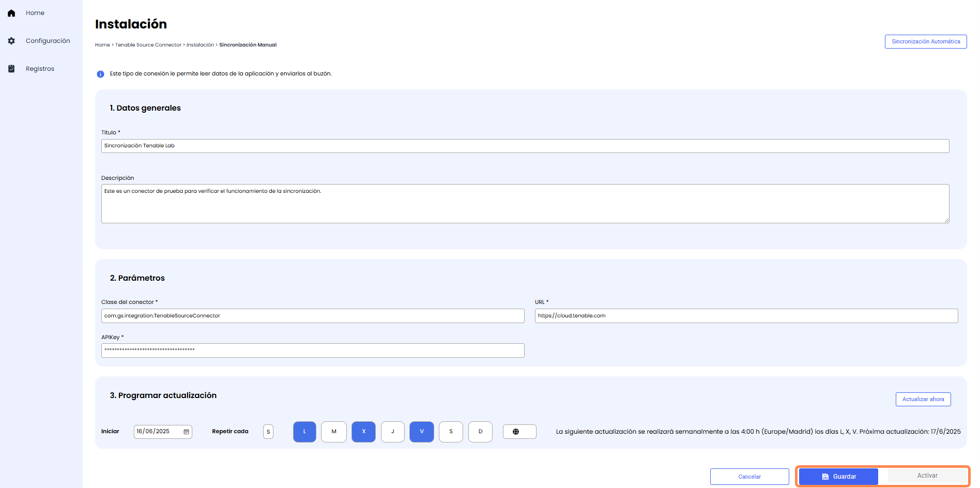Focus the APIKey input field
The height and width of the screenshot is (488, 980).
(x=313, y=350)
